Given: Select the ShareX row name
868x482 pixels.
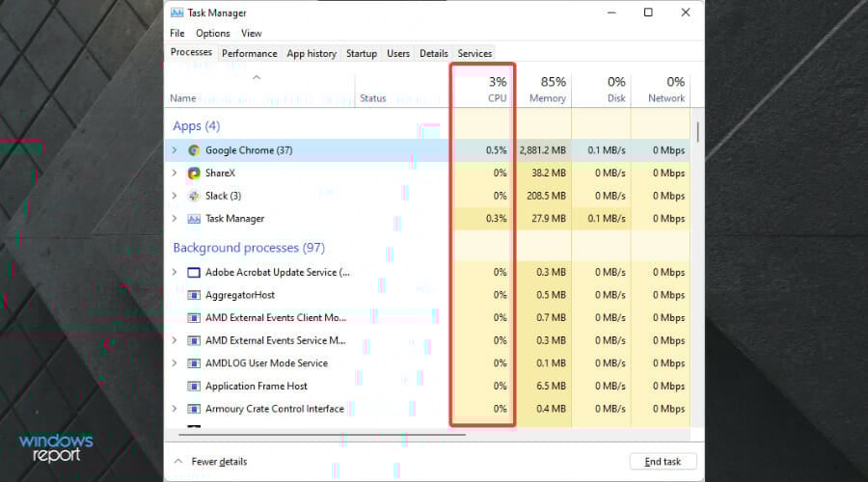Looking at the screenshot, I should pyautogui.click(x=220, y=174).
